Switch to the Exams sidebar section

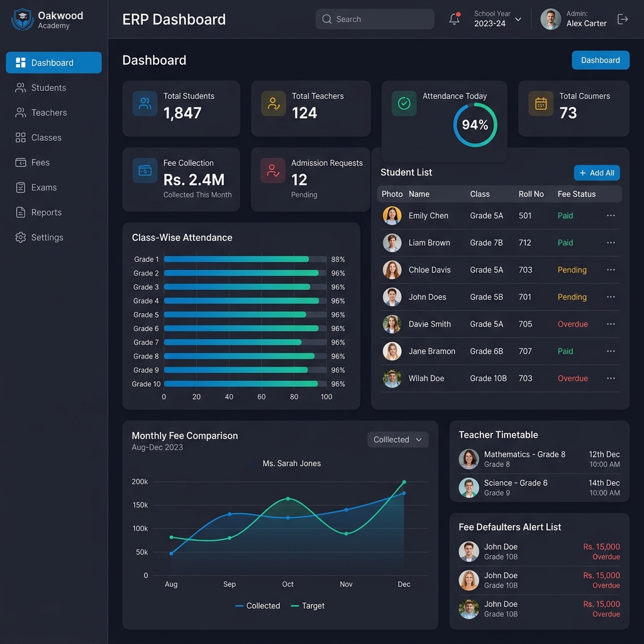pyautogui.click(x=54, y=187)
